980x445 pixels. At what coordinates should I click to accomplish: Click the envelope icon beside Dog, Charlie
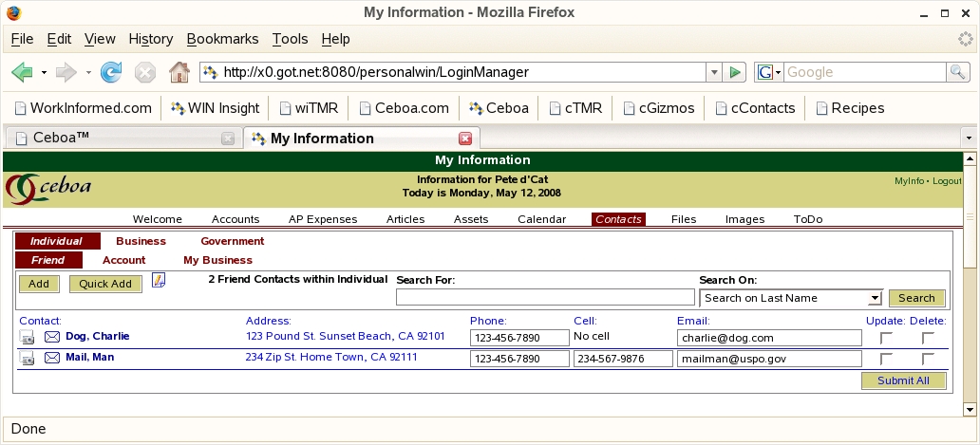(x=52, y=337)
